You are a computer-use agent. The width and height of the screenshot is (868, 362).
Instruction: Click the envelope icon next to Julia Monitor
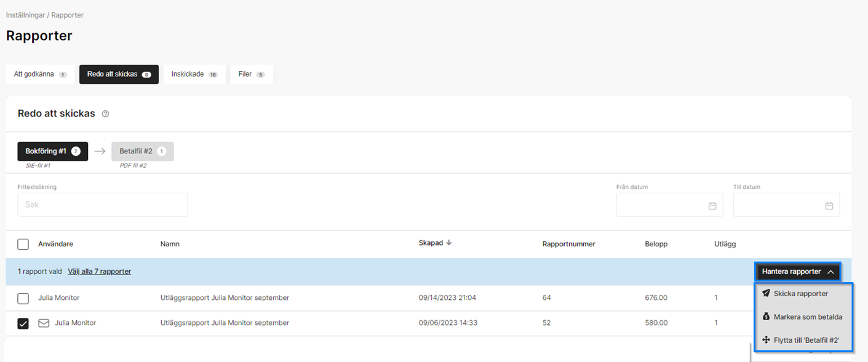(44, 323)
